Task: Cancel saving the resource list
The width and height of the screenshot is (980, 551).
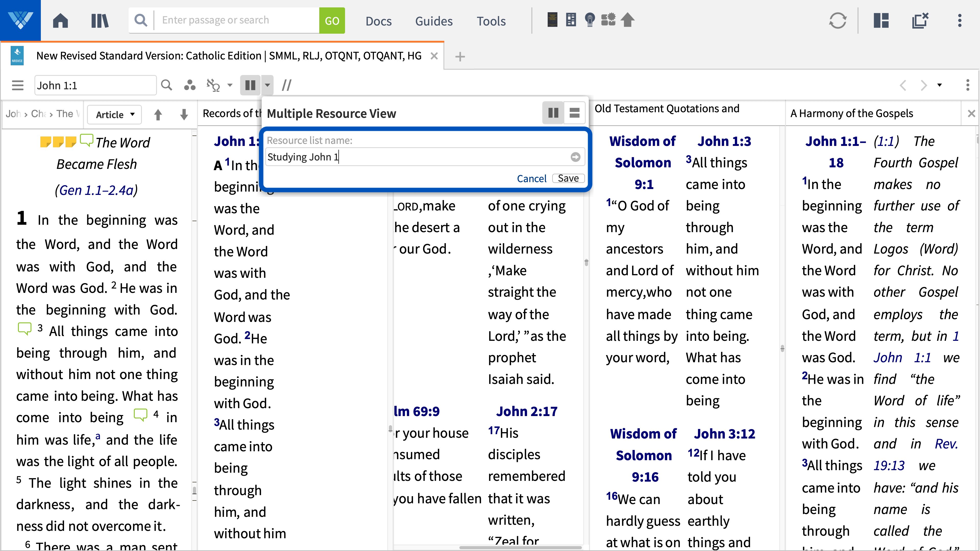Action: [531, 178]
